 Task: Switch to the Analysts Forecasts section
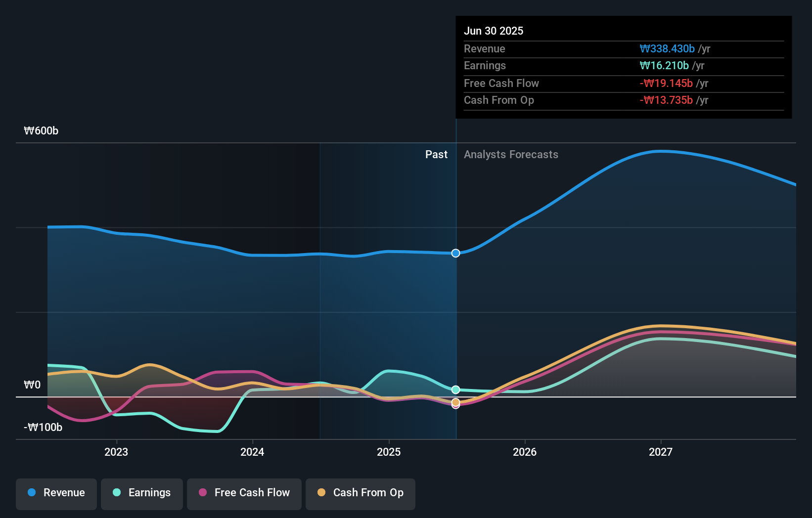pyautogui.click(x=511, y=154)
